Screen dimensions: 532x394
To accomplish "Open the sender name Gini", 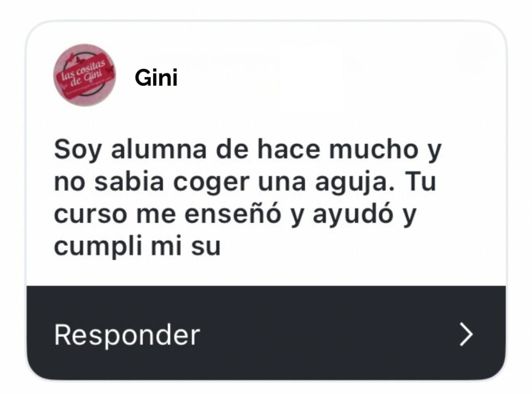I will pyautogui.click(x=156, y=78).
